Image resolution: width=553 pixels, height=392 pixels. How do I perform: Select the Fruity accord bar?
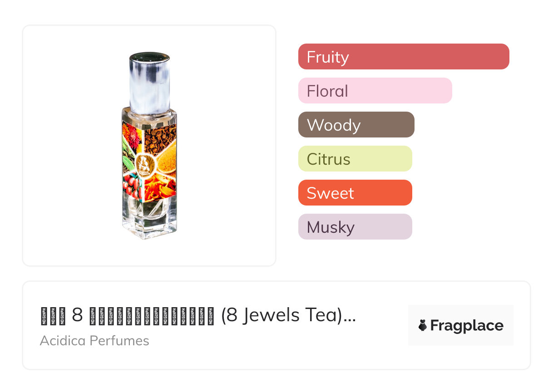point(404,57)
